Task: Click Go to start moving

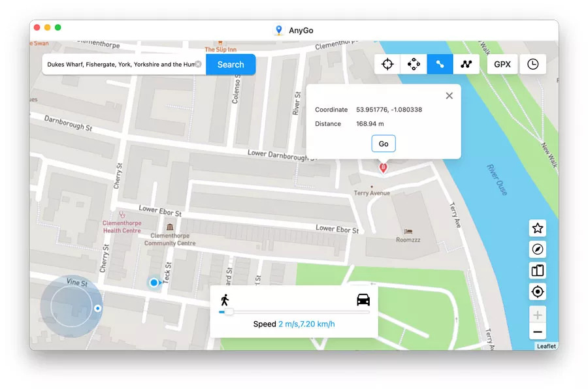Action: [384, 144]
